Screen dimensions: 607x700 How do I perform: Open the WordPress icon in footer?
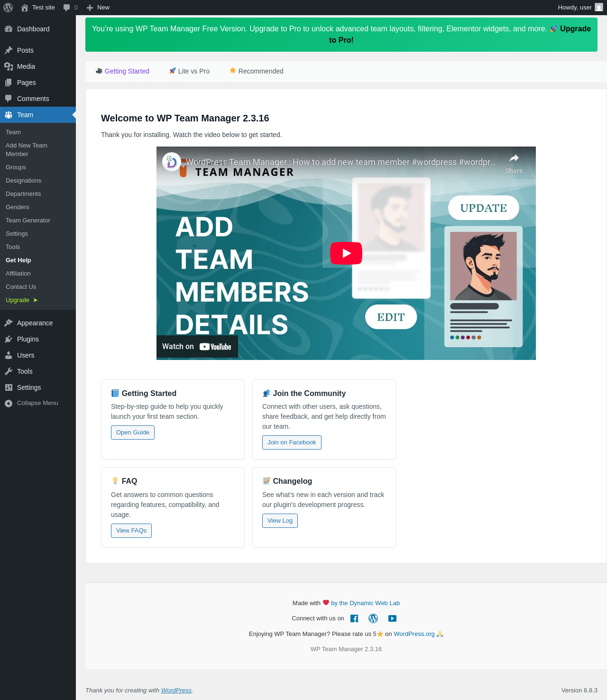coord(373,618)
